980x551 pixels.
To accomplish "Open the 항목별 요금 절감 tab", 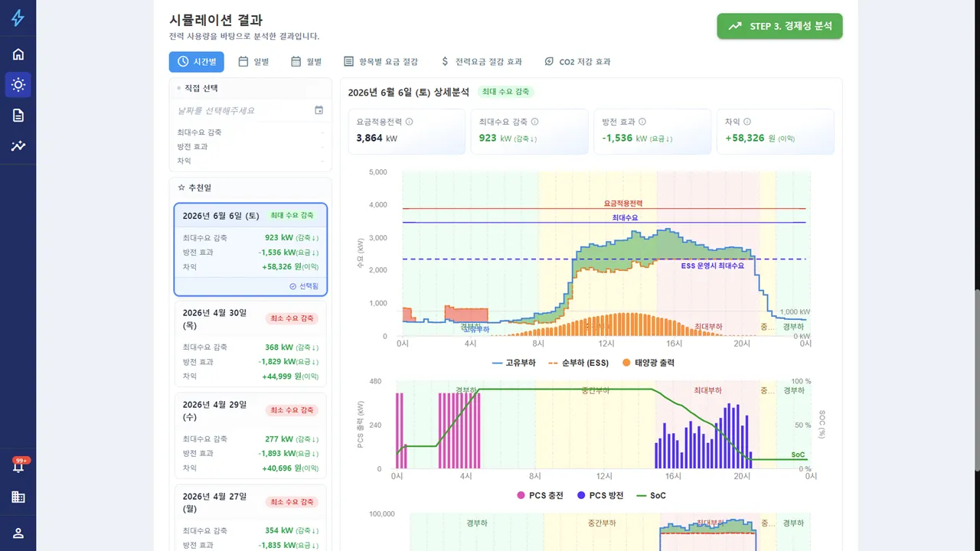I will point(381,62).
